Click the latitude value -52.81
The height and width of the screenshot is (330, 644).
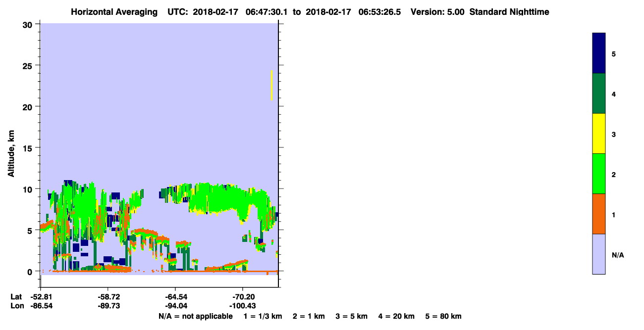(40, 297)
